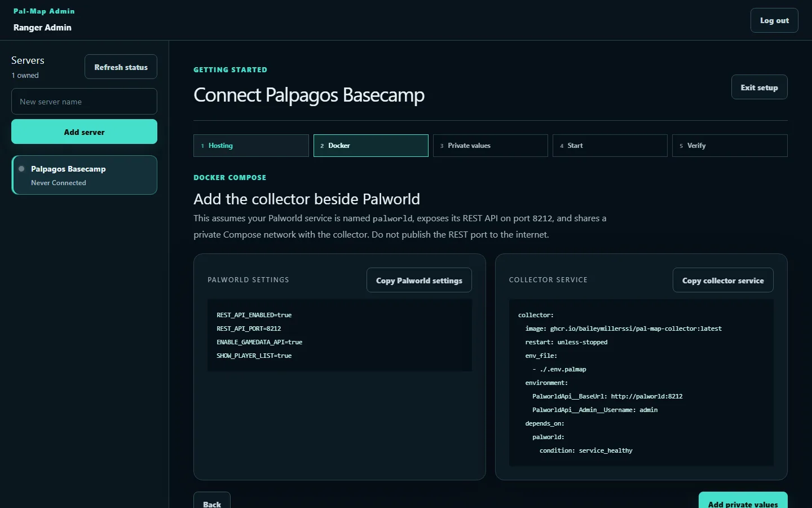Screen dimensions: 812x508
Task: Click the Pal-Map Admin brand title
Action: click(44, 11)
